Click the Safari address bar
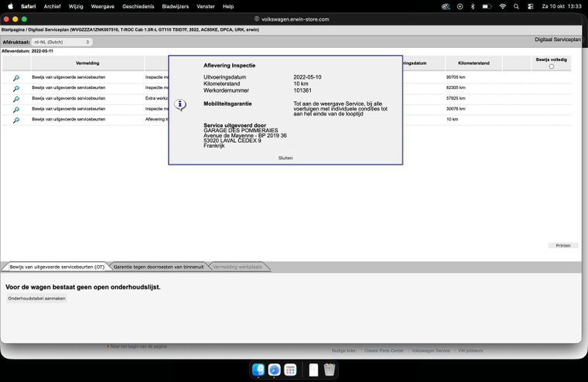This screenshot has height=382, width=588. 292,19
